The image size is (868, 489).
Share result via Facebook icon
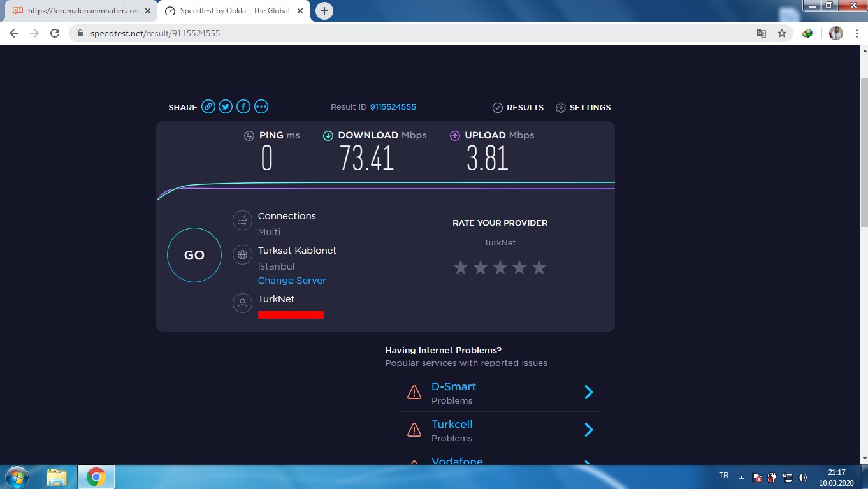[x=243, y=107]
